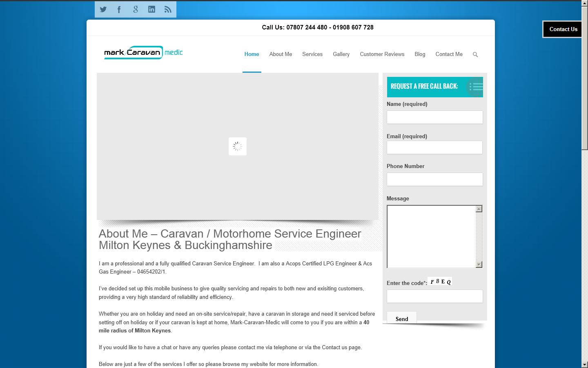Open the Gallery section
Image resolution: width=588 pixels, height=368 pixels.
[x=341, y=54]
